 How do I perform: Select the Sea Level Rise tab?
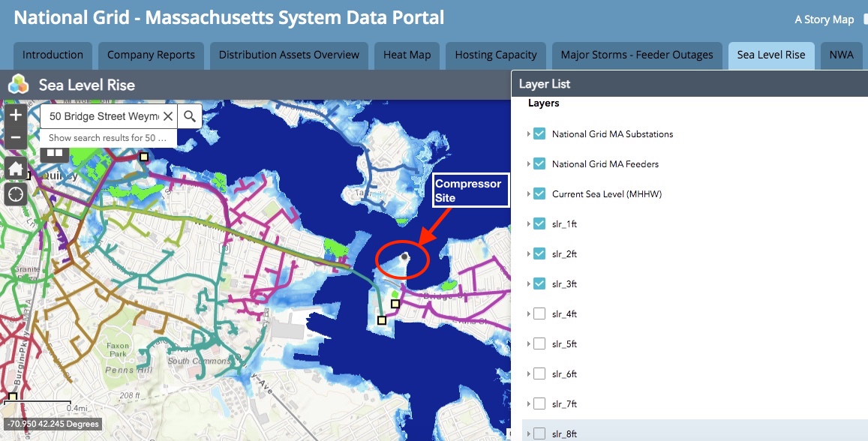(x=771, y=55)
